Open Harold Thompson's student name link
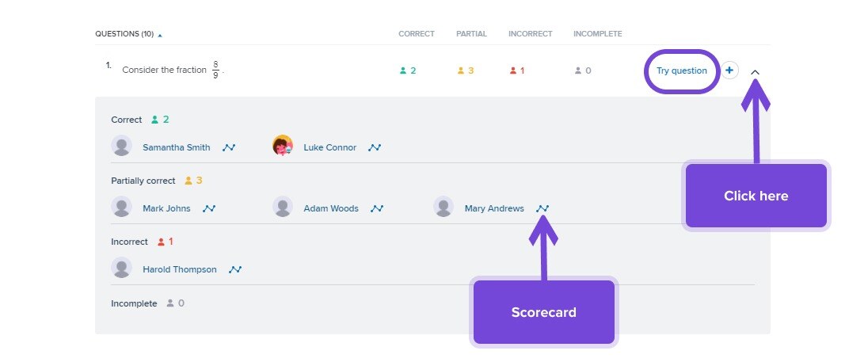Screen dimensions: 868x362 coord(180,269)
